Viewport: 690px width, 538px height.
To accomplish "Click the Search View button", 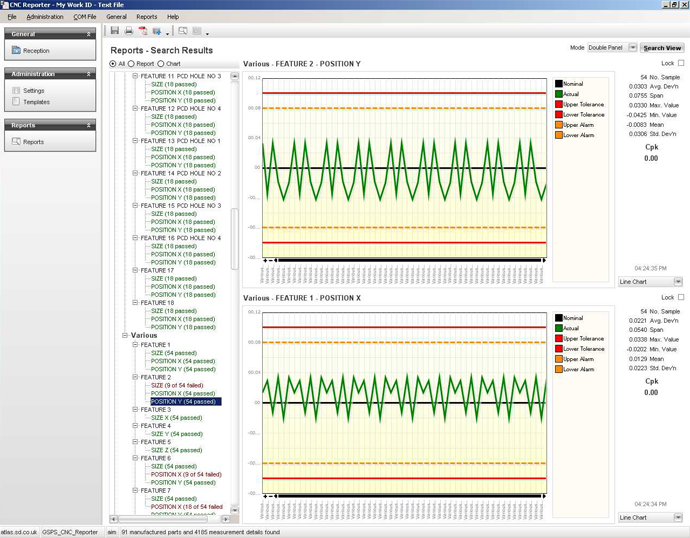I will (662, 47).
